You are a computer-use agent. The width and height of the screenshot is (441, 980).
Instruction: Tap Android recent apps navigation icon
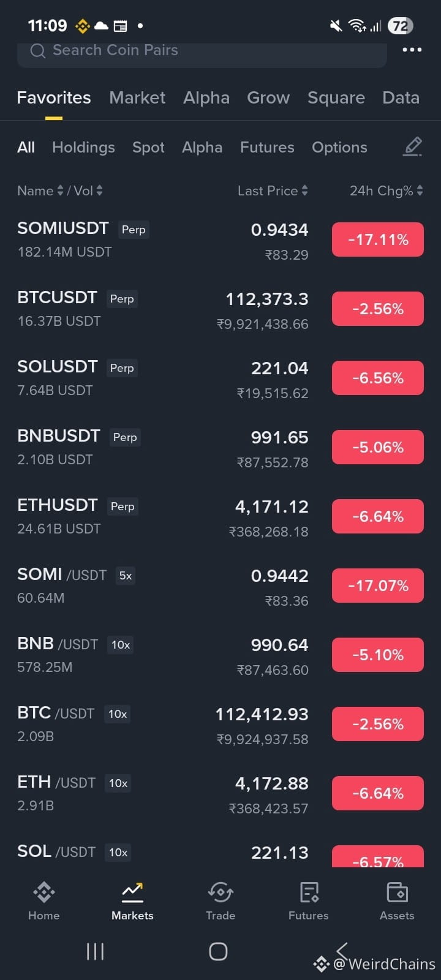click(95, 951)
